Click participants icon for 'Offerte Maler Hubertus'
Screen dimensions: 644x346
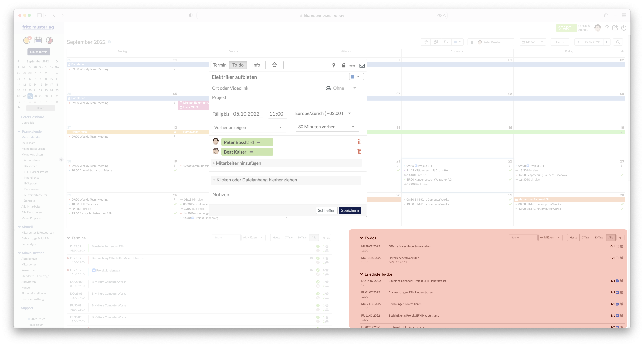621,247
